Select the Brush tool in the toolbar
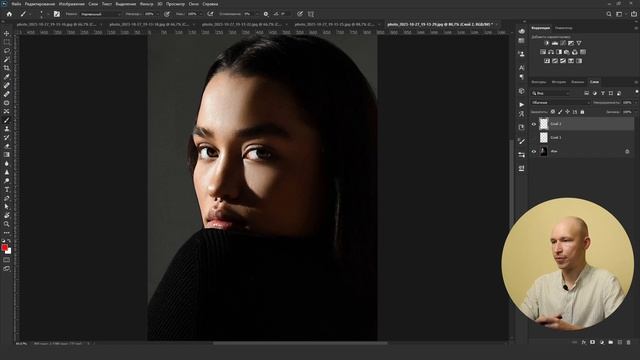 tap(7, 120)
